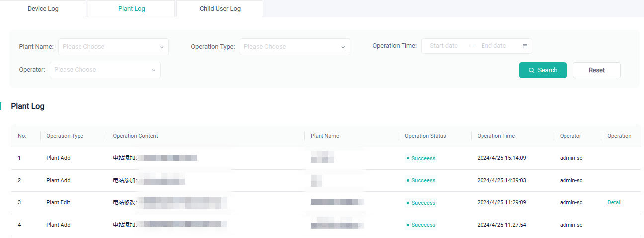644x238 pixels.
Task: Click the Succeess status in row 2
Action: [x=421, y=180]
